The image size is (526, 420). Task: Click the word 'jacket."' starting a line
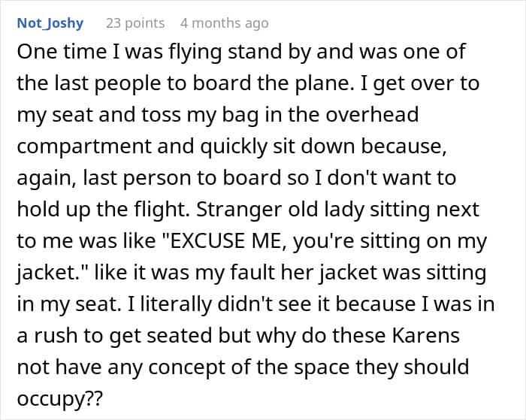click(x=52, y=273)
